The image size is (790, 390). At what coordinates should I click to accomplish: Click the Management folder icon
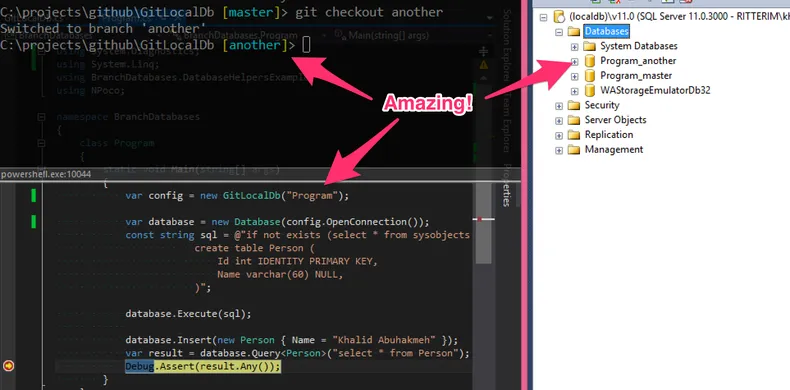click(x=574, y=150)
